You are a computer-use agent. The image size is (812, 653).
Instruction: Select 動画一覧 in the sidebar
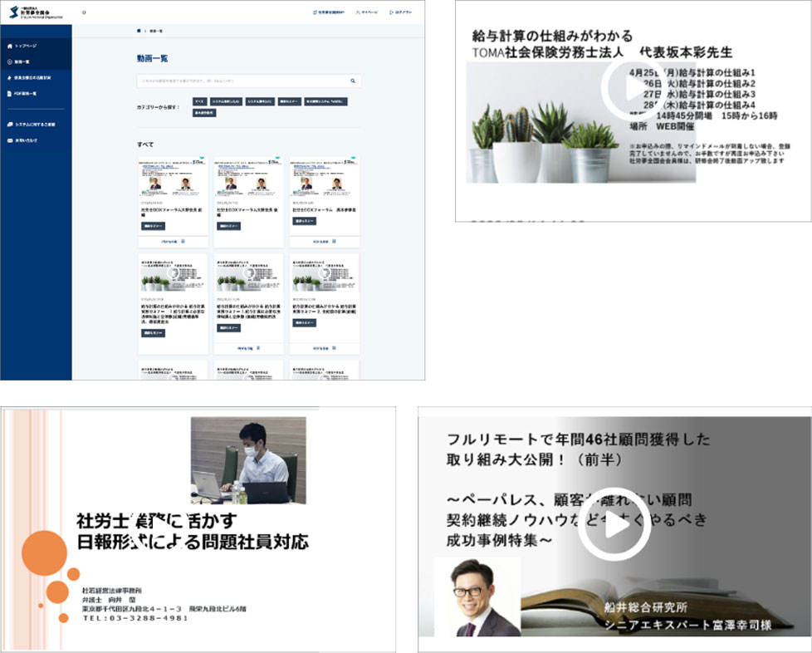pyautogui.click(x=36, y=61)
